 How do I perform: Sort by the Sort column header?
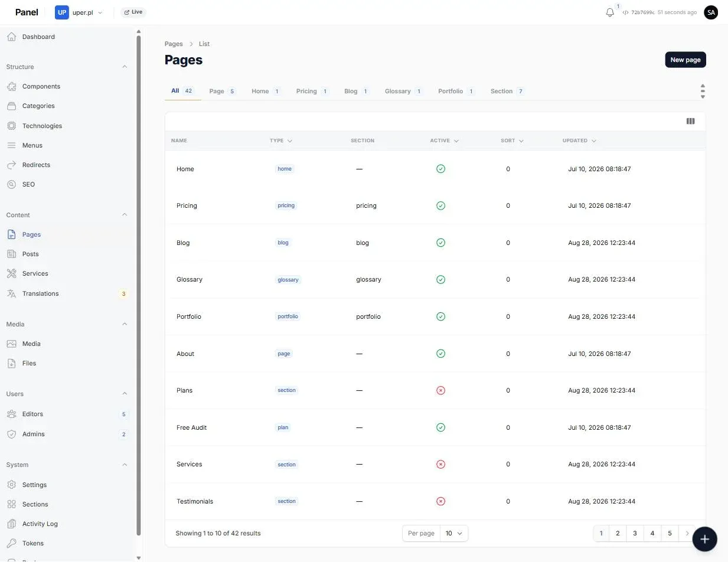(x=512, y=140)
